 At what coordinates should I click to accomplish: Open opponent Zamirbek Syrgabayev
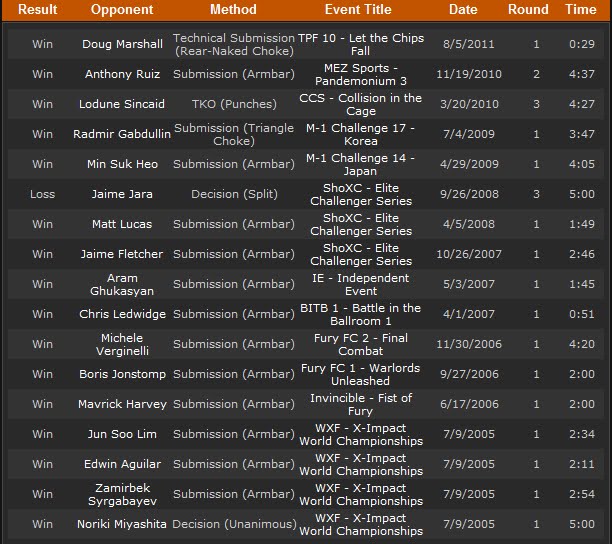point(122,494)
